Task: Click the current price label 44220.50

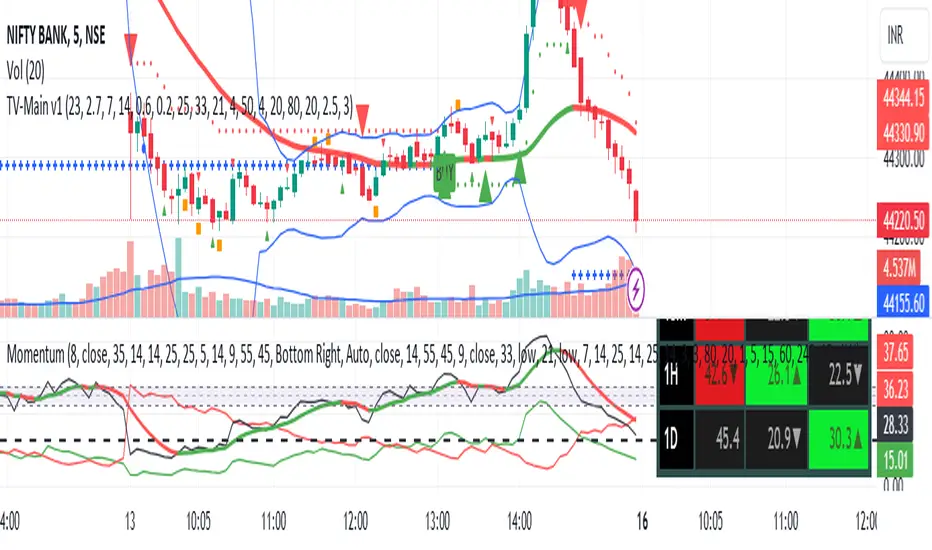Action: coord(903,221)
